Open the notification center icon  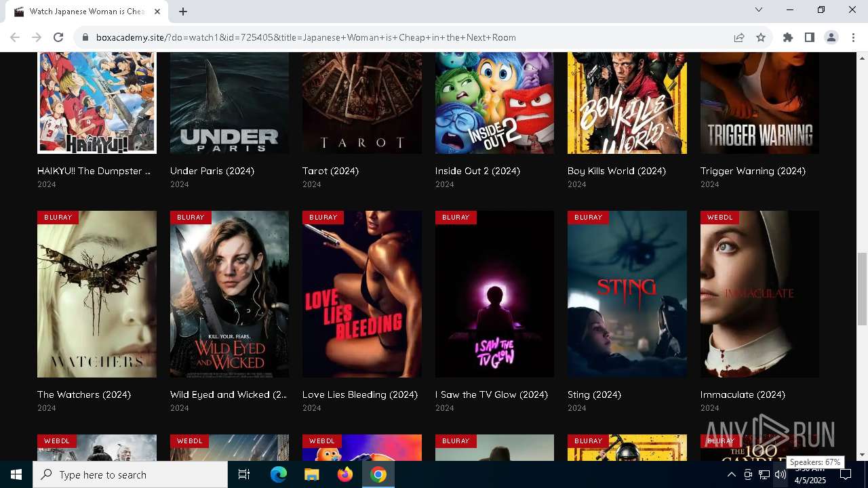[846, 475]
